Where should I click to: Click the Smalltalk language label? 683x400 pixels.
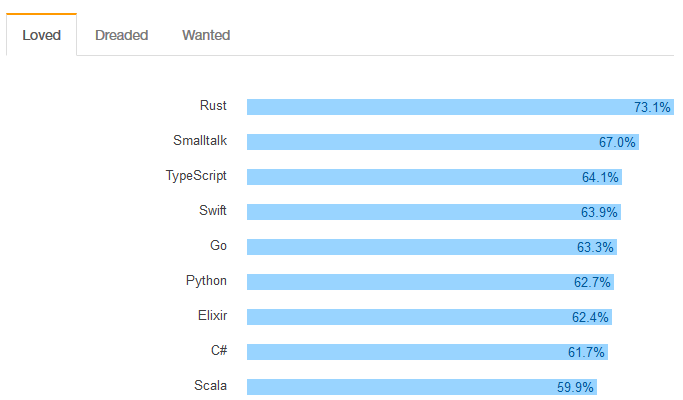click(200, 141)
